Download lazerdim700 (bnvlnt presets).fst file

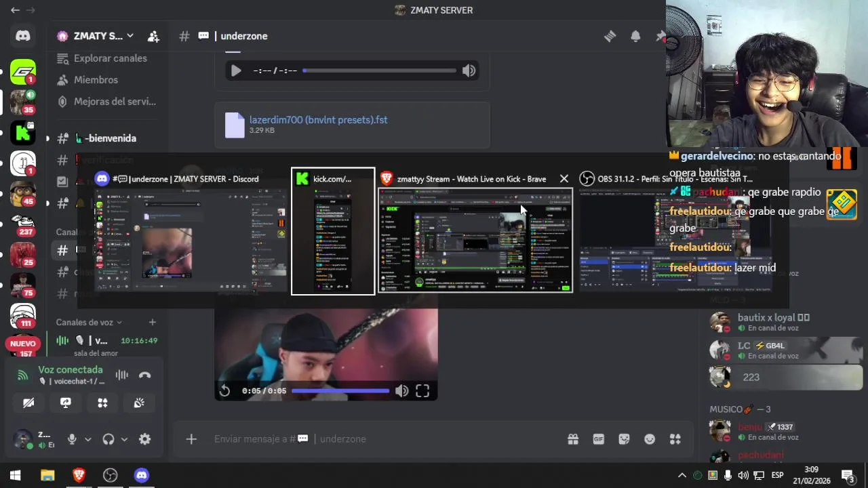coord(318,120)
